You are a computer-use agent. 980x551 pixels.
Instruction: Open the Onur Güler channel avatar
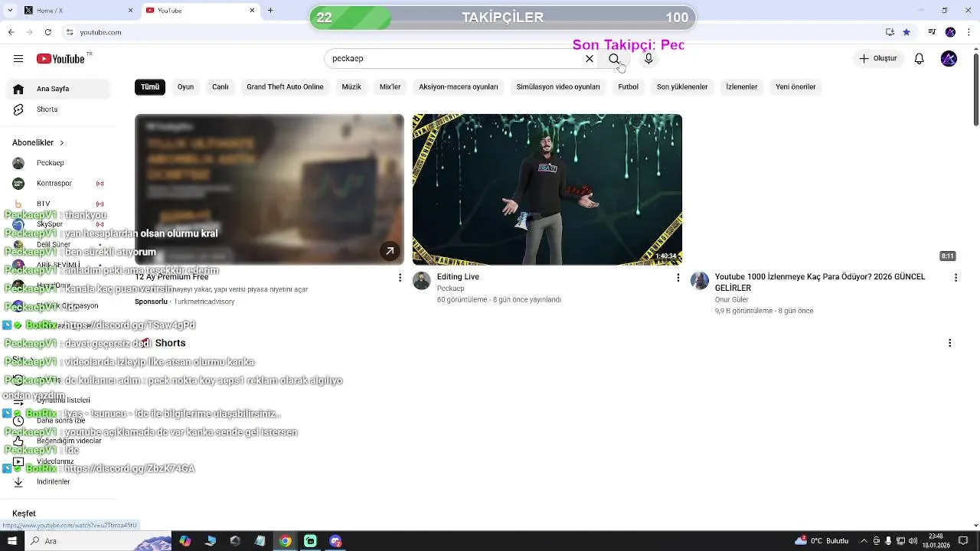(700, 281)
